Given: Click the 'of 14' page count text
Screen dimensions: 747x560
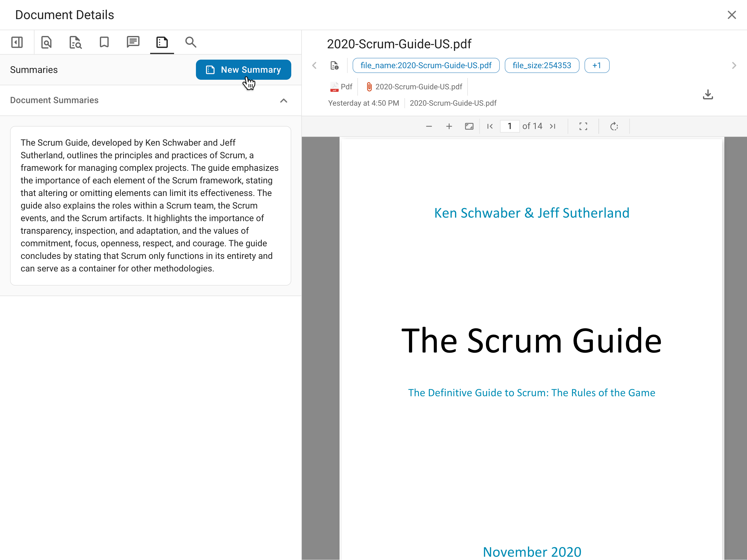Looking at the screenshot, I should pyautogui.click(x=532, y=126).
